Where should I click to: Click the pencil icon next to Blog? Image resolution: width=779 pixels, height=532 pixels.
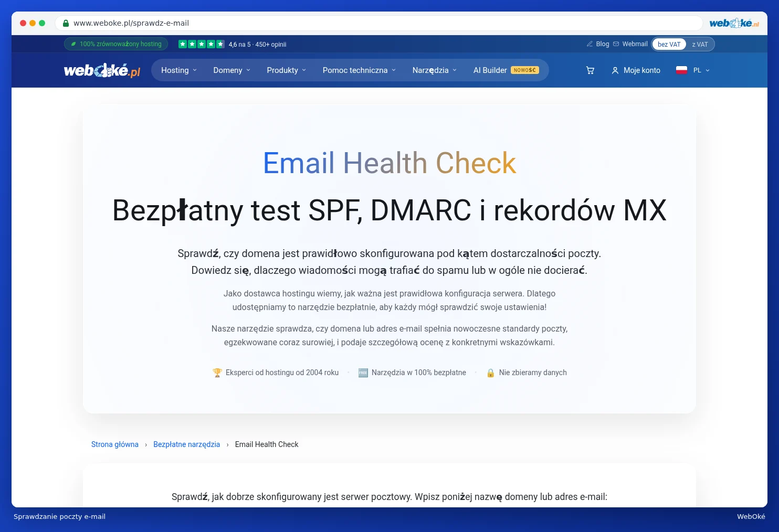(x=589, y=44)
